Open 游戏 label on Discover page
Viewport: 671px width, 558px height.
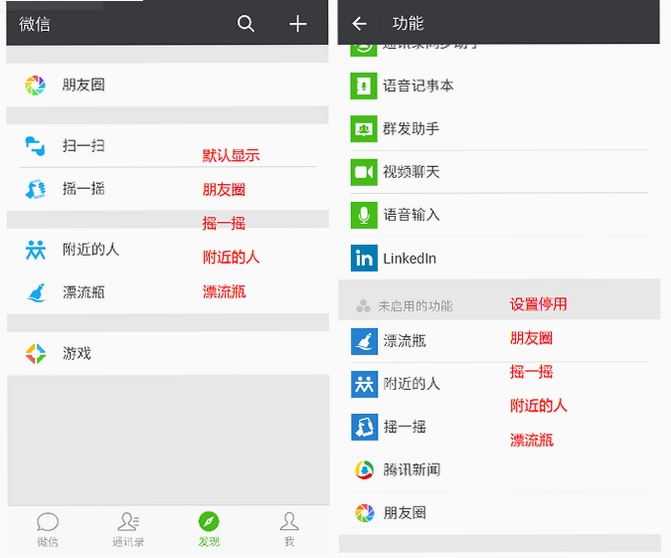(x=77, y=353)
